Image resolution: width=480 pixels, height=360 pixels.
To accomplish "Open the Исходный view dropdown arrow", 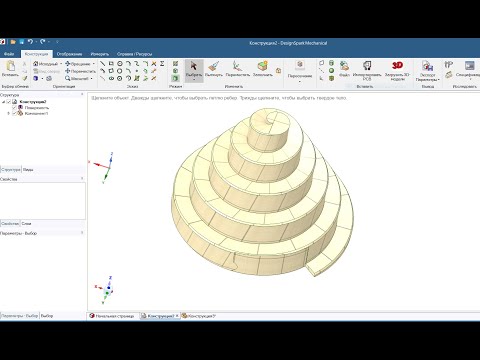I will point(61,64).
